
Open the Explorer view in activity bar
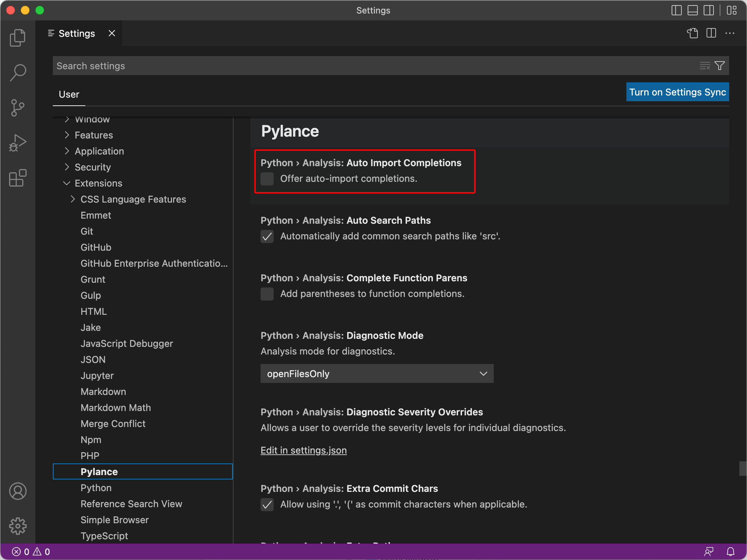(x=17, y=38)
